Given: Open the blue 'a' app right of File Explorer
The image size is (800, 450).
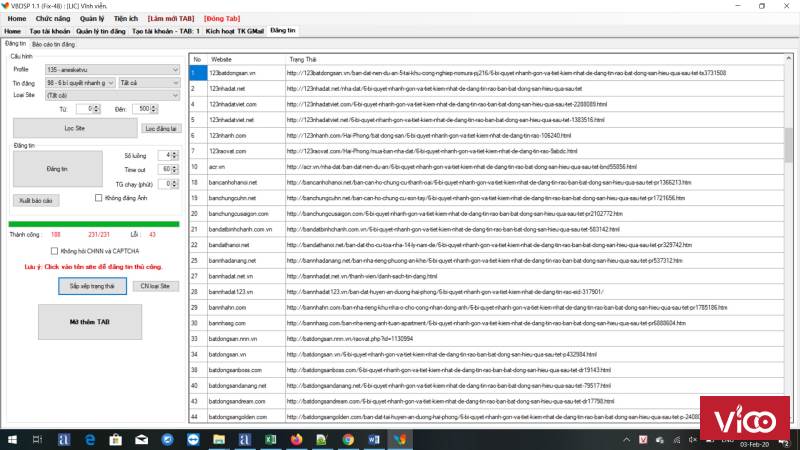Looking at the screenshot, I should pyautogui.click(x=244, y=439).
